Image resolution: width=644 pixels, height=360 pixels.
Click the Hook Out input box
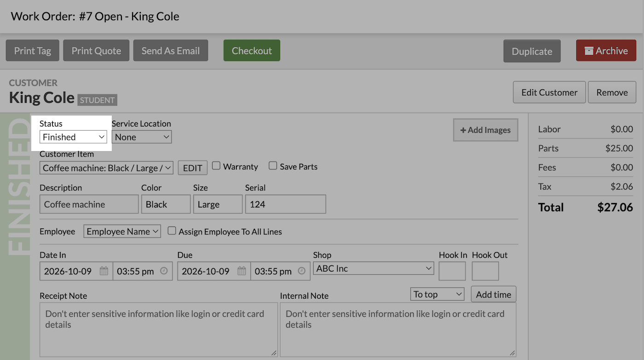[x=485, y=271]
